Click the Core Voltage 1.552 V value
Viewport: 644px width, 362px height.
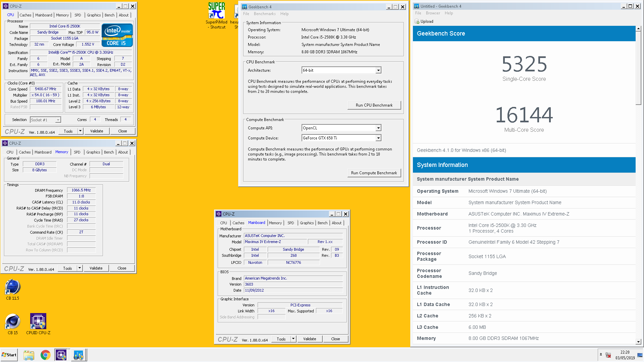(88, 45)
